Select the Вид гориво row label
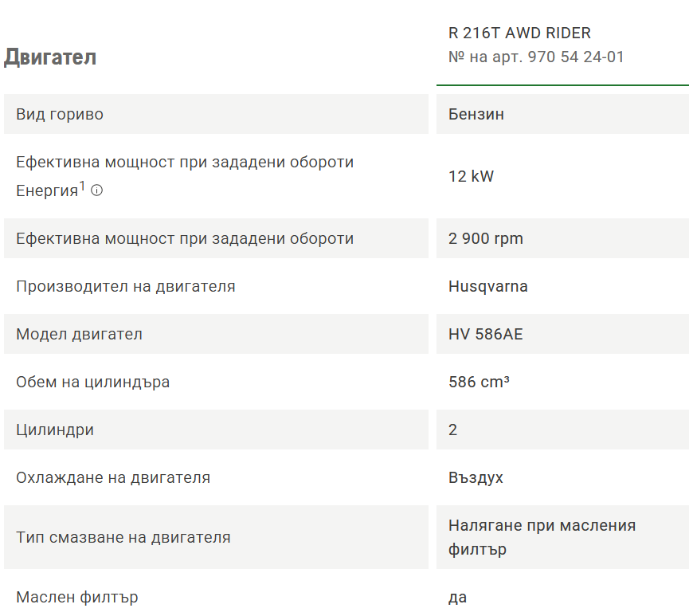689x616 pixels. pos(60,114)
